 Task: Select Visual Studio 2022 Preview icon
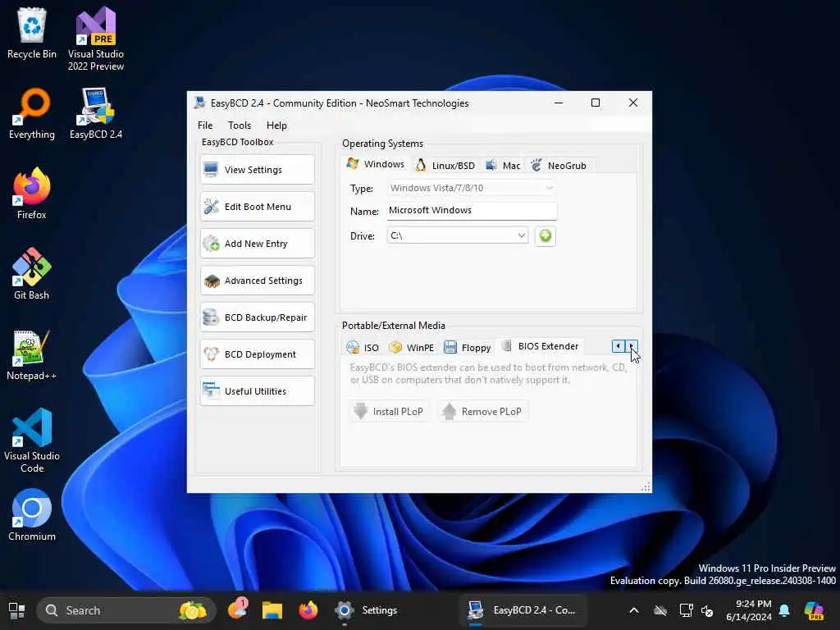pyautogui.click(x=96, y=39)
